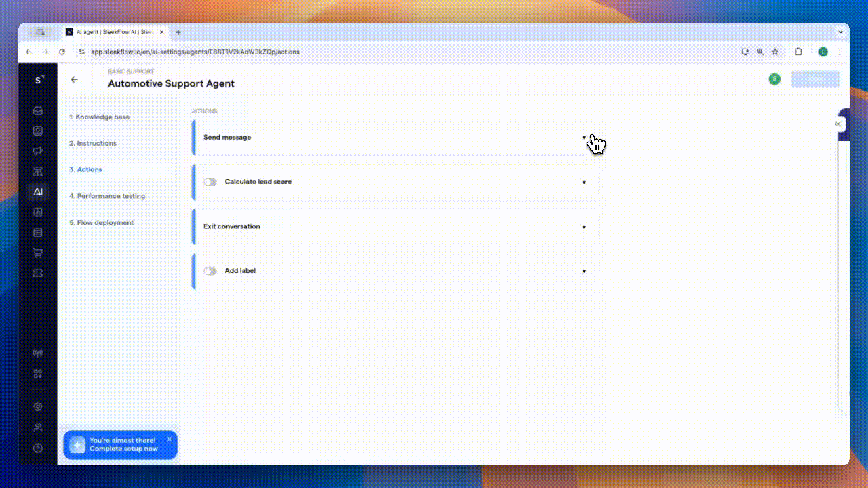The image size is (868, 488).
Task: Click the browser address bar URL
Action: tap(195, 52)
